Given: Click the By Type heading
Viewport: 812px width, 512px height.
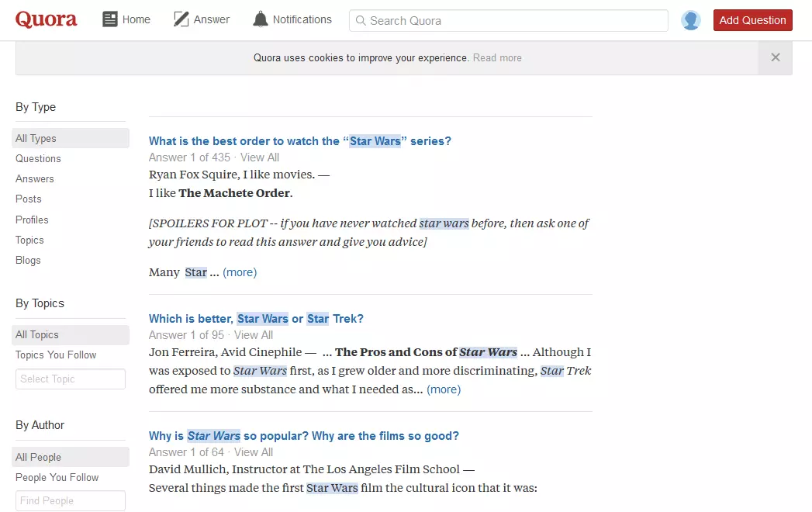Looking at the screenshot, I should (x=36, y=107).
